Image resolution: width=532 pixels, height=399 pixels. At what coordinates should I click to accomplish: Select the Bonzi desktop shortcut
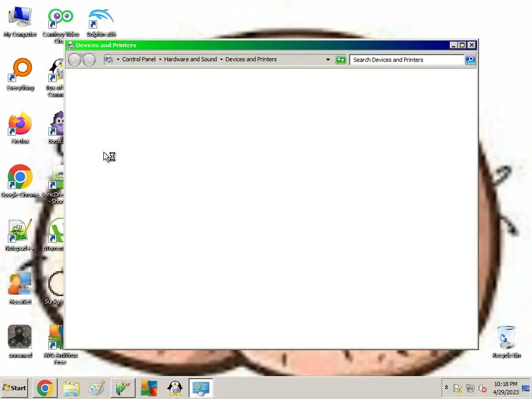tap(56, 128)
